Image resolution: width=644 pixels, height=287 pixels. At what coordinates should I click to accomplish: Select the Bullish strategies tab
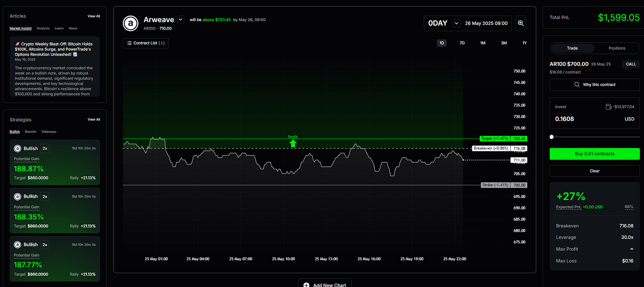15,132
